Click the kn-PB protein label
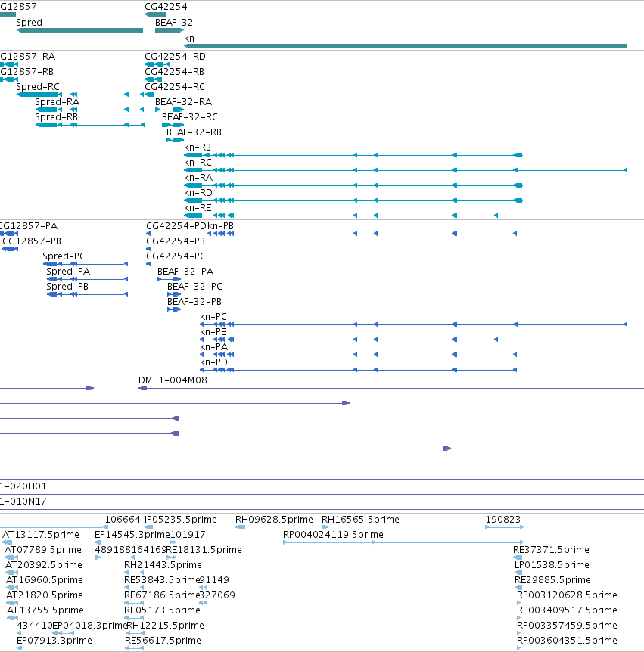Viewport: 644px width, 652px height. coord(220,226)
